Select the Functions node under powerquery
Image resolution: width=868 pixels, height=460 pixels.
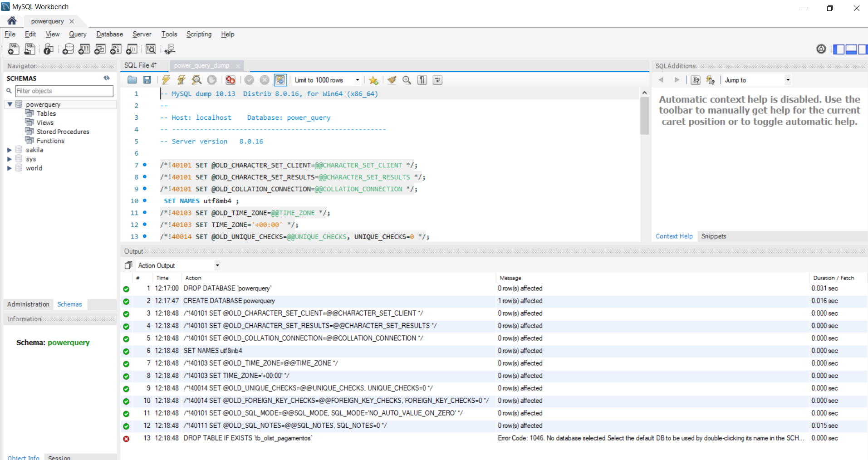point(50,141)
